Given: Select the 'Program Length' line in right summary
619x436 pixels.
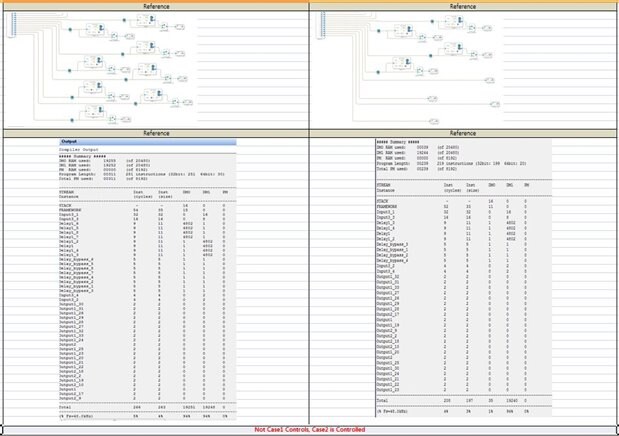Looking at the screenshot, I should click(452, 164).
